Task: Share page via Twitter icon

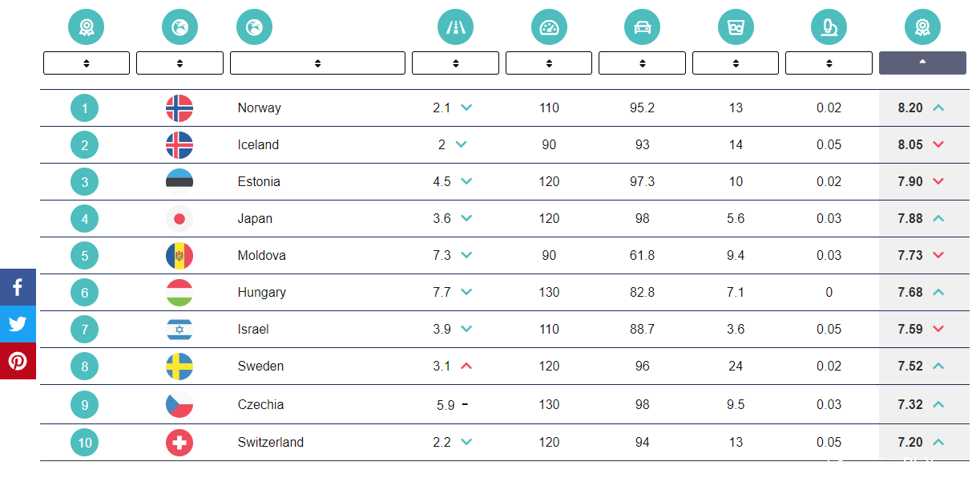Action: pyautogui.click(x=18, y=324)
